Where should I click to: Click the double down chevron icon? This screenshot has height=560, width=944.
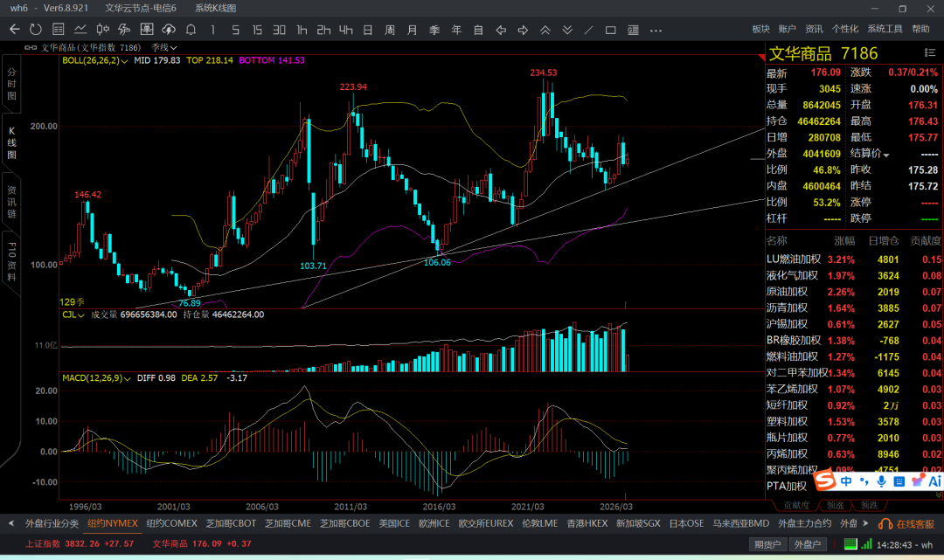coord(567,30)
